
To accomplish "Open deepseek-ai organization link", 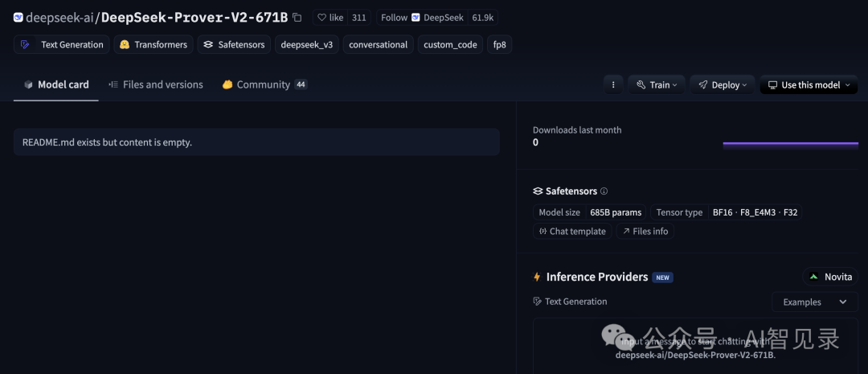I will (x=59, y=17).
